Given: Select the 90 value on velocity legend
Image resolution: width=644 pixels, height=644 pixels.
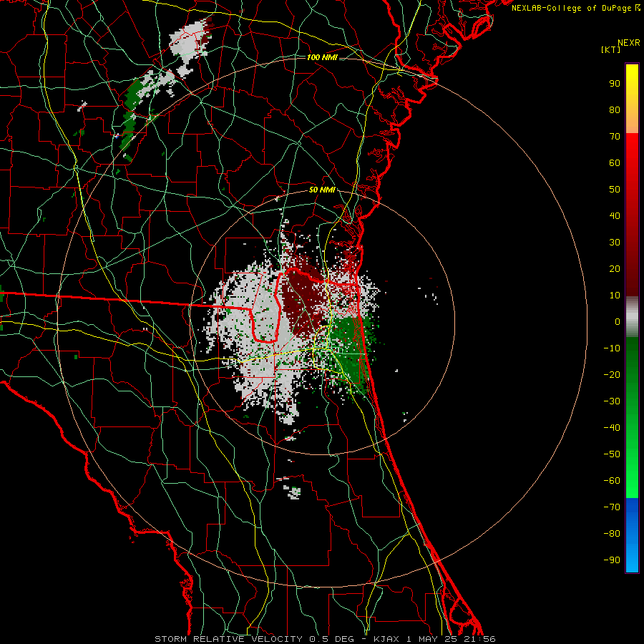Looking at the screenshot, I should (615, 84).
